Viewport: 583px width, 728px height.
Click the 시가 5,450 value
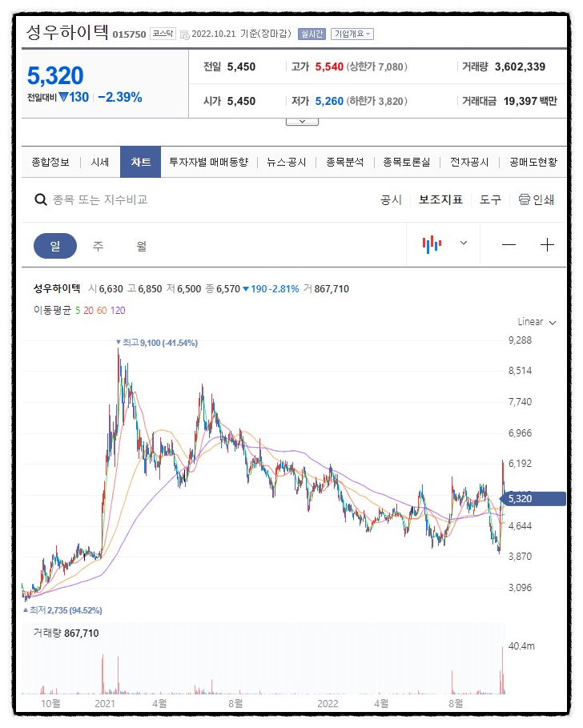pos(241,101)
